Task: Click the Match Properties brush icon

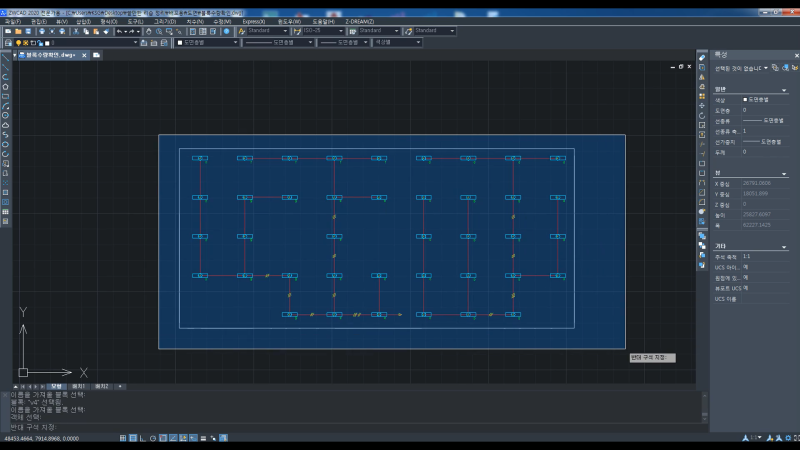Action: click(106, 31)
